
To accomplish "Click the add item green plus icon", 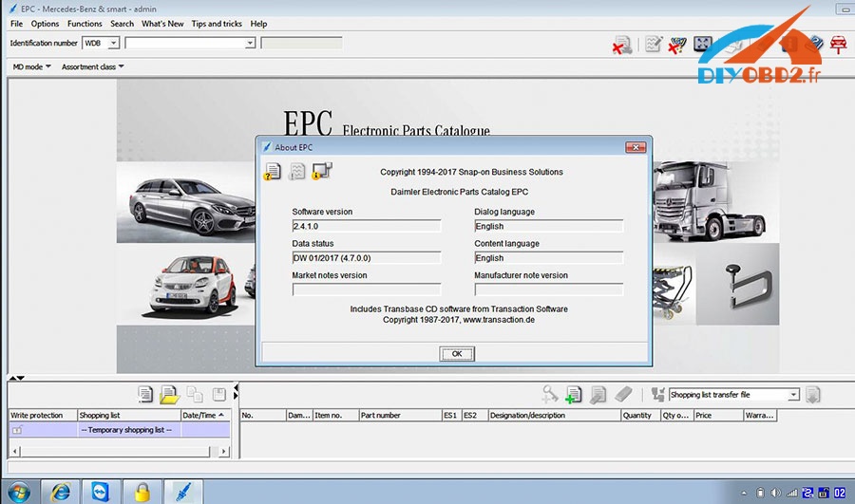I will coord(574,395).
